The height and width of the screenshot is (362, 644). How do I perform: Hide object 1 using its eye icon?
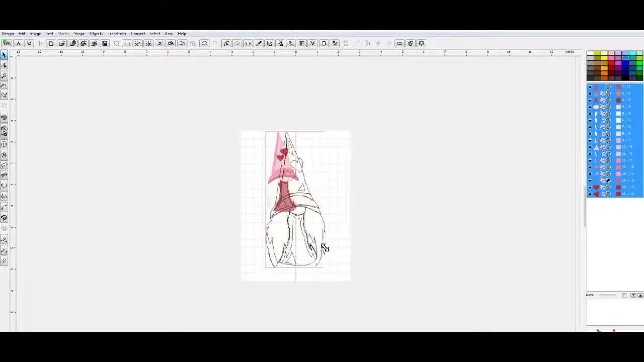click(x=590, y=87)
